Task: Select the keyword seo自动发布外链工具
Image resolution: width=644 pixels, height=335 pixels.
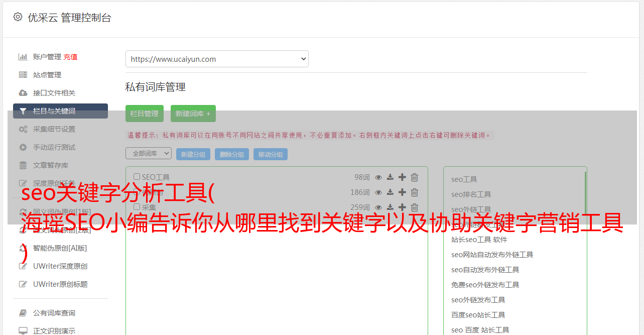Action: pos(485,270)
